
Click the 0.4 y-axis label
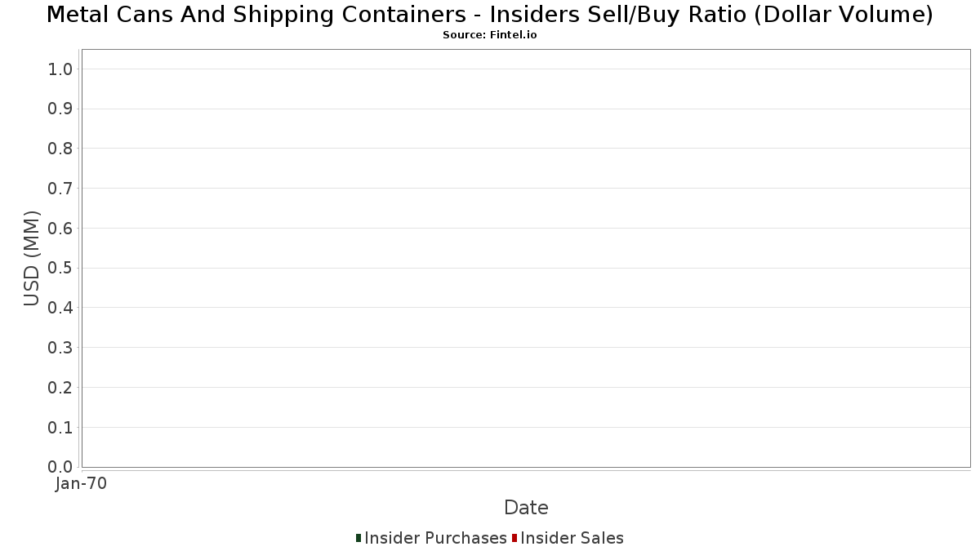tap(61, 308)
